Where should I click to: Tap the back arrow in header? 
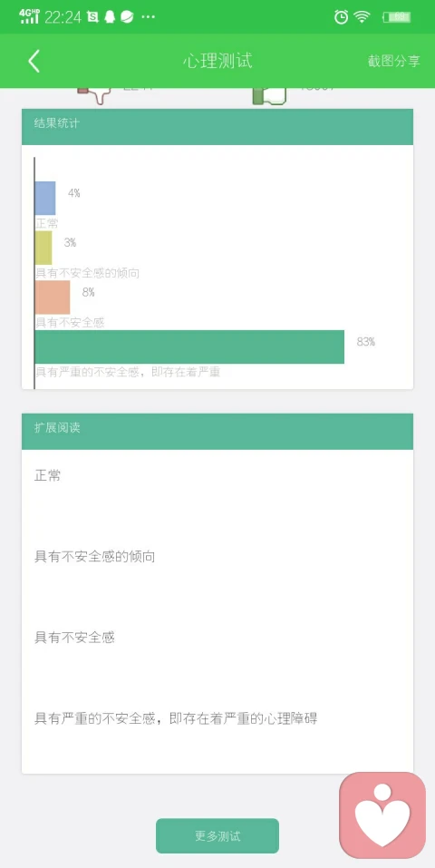[34, 61]
